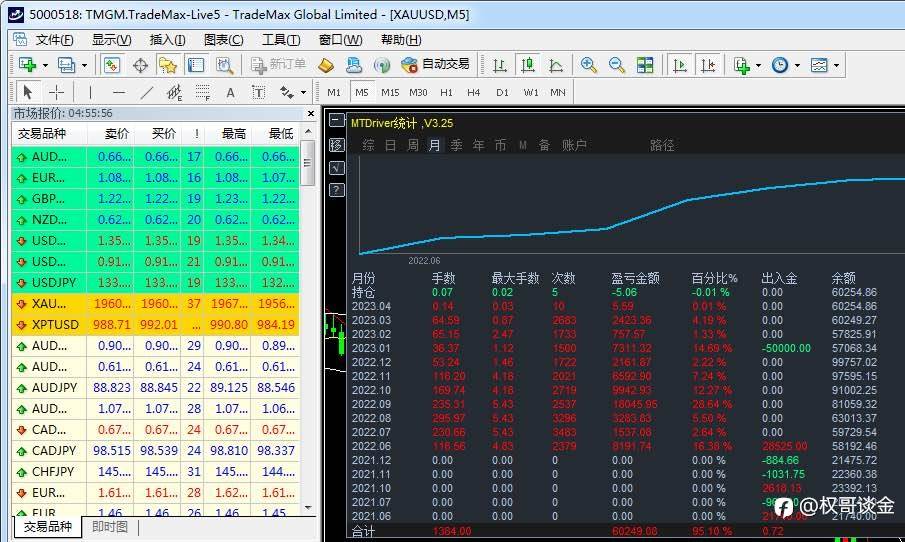
Task: Click the Market Watch scroll-down arrow
Action: coord(308,508)
